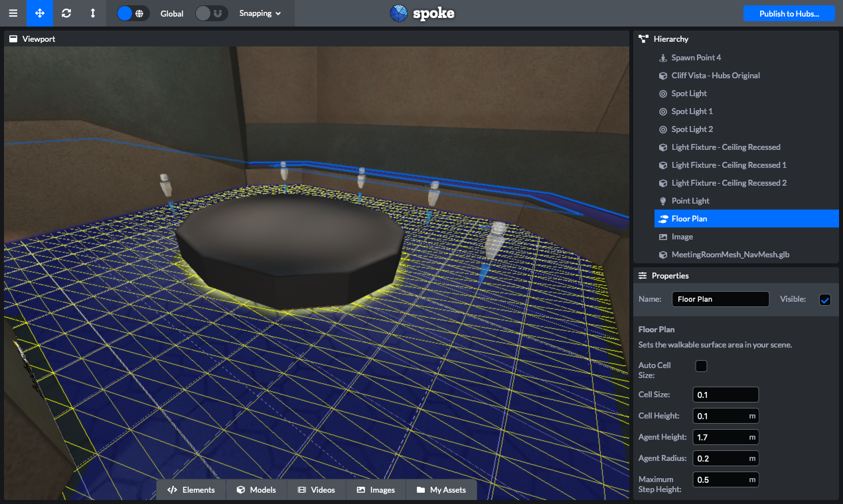Screen dimensions: 843x504
Task: Select the Translate move tool
Action: 40,13
